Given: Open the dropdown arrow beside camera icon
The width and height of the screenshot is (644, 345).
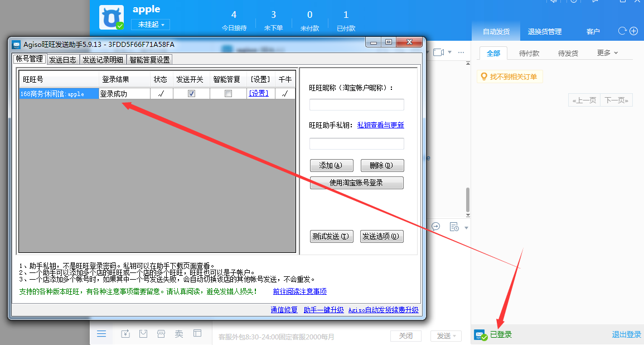Looking at the screenshot, I should click(450, 52).
